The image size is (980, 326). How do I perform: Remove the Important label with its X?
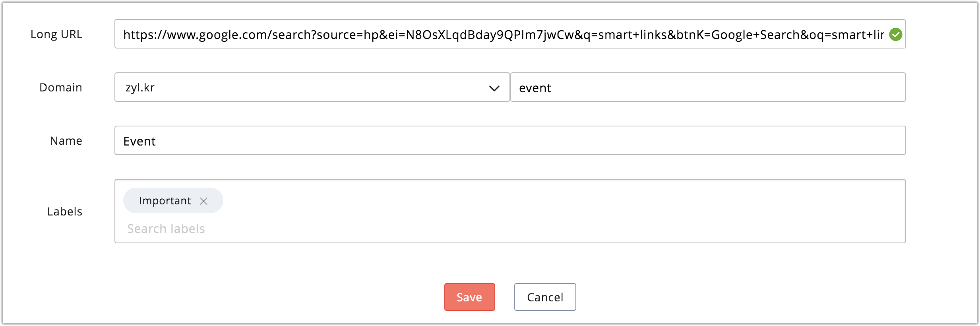tap(203, 201)
